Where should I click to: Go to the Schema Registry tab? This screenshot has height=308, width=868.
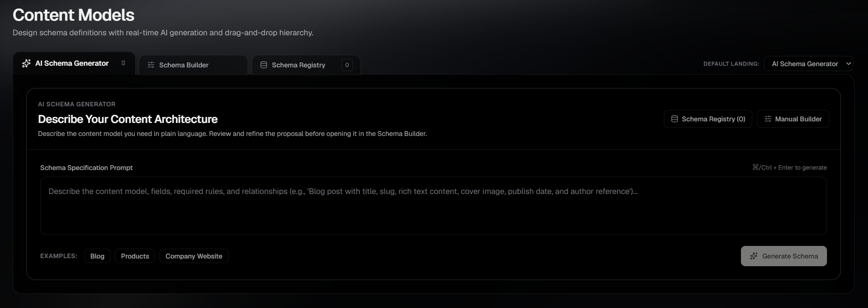pos(306,65)
